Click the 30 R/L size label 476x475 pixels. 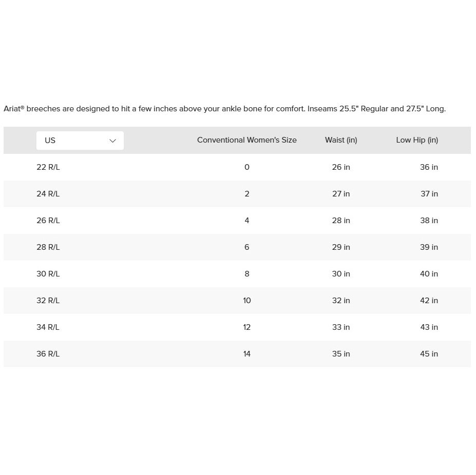48,274
